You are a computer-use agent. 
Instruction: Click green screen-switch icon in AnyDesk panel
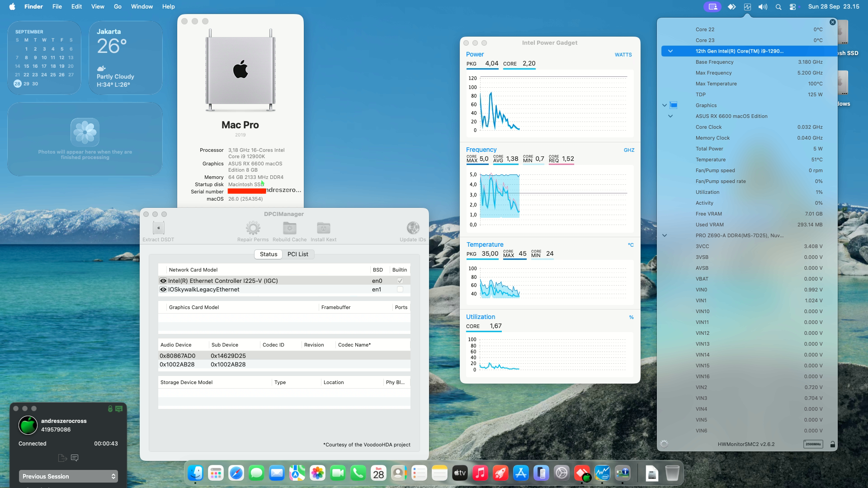119,408
